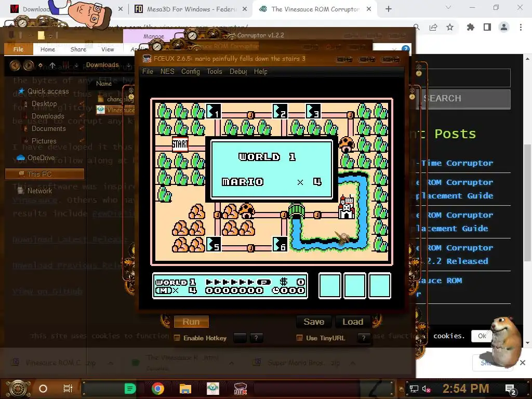
Task: Open the FCEUX Tools menu
Action: click(215, 72)
